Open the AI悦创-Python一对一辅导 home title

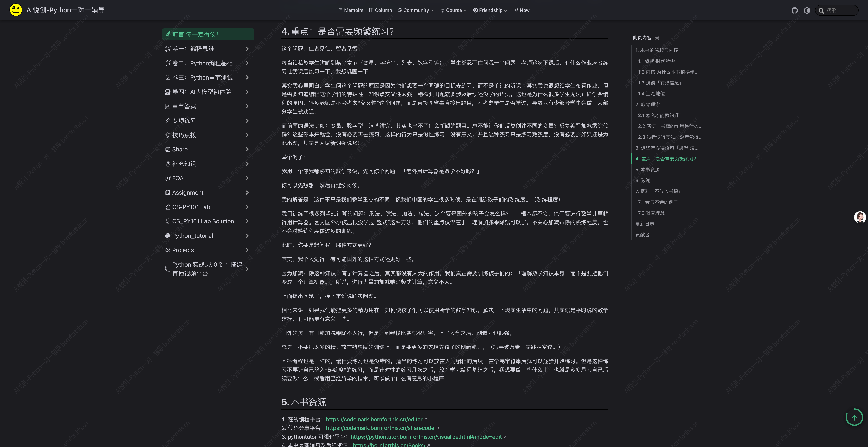(66, 10)
